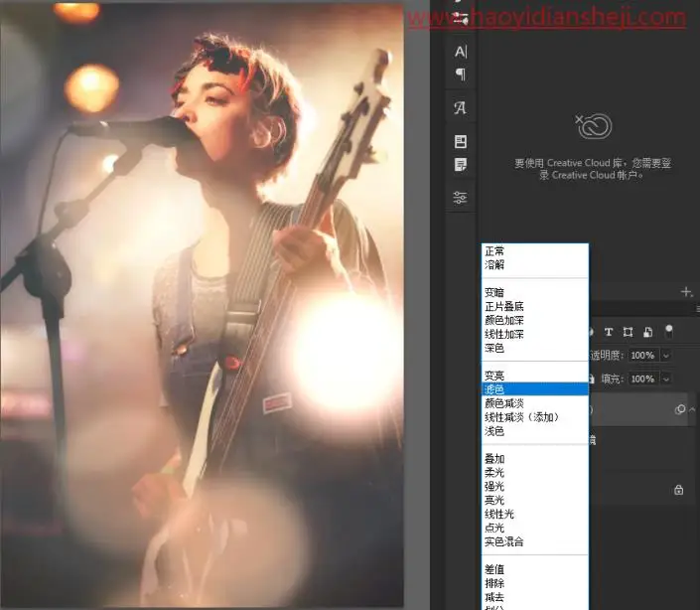Screen dimensions: 700x610
Task: Filter layers by shape icon
Action: [x=629, y=332]
